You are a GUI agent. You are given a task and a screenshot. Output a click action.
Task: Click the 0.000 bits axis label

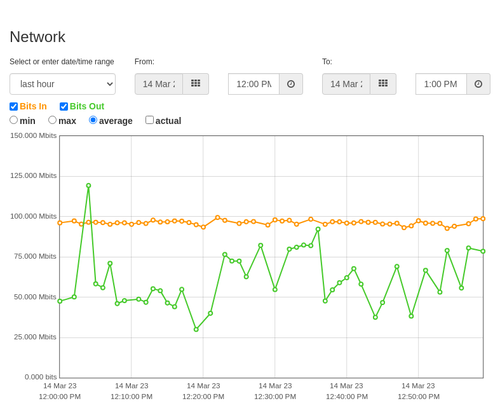coord(41,377)
